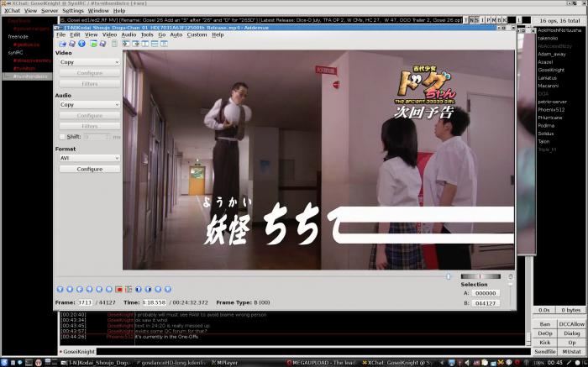Click the GoseiKnight nick button in XChat
Screen dimensions: 588x367
77,352
